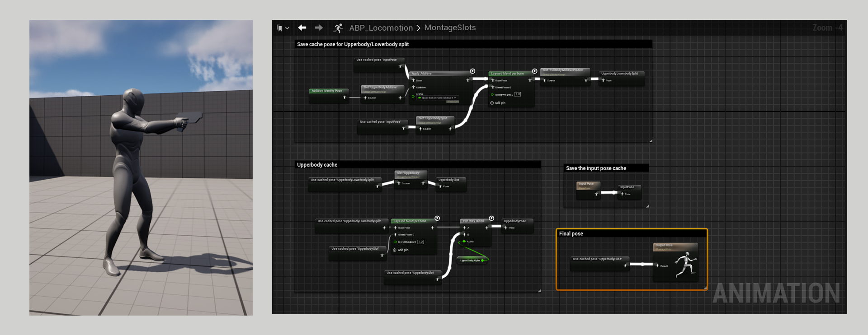Click resize handle of Final pose comment
Viewport: 868px width, 335px height.
pyautogui.click(x=705, y=288)
